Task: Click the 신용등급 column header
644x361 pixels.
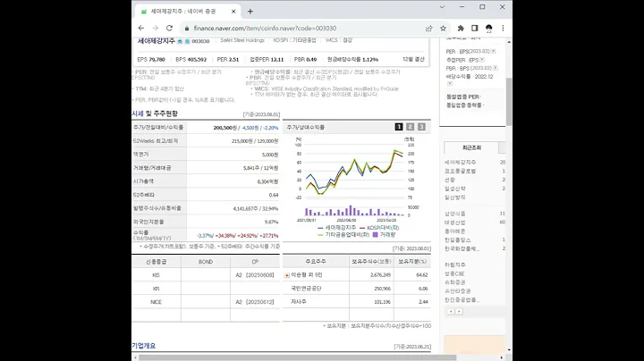Action: click(x=156, y=262)
